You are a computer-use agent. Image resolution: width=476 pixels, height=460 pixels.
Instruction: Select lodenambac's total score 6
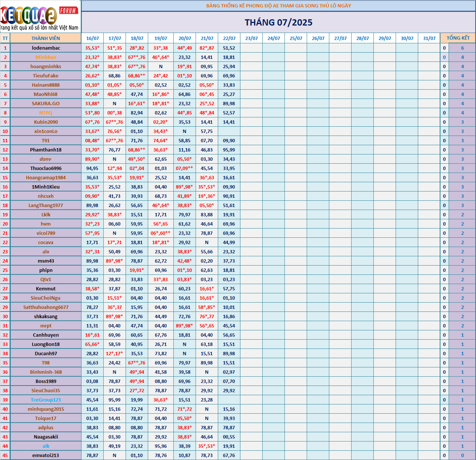tap(462, 48)
